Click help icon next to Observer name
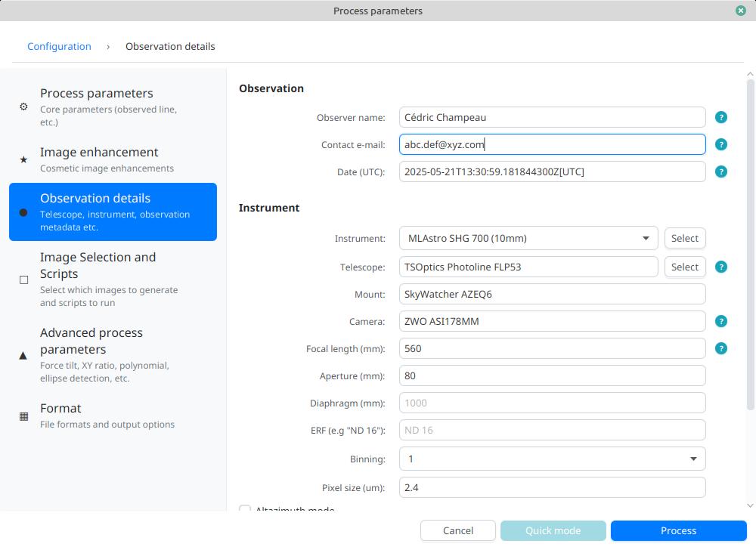756x550 pixels. [x=721, y=117]
